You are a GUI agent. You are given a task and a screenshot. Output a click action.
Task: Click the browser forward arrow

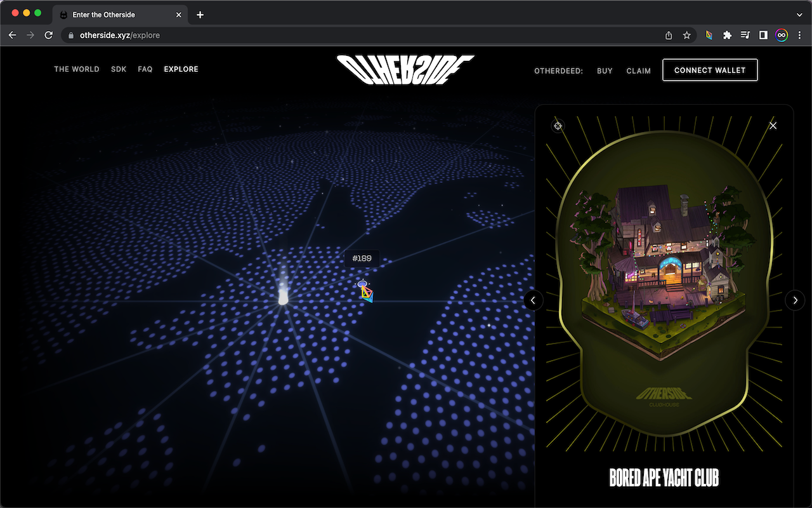click(30, 36)
